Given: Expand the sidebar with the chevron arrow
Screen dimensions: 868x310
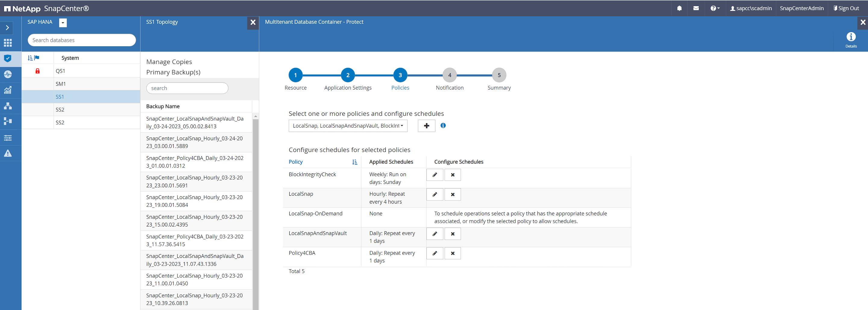Looking at the screenshot, I should click(x=8, y=28).
